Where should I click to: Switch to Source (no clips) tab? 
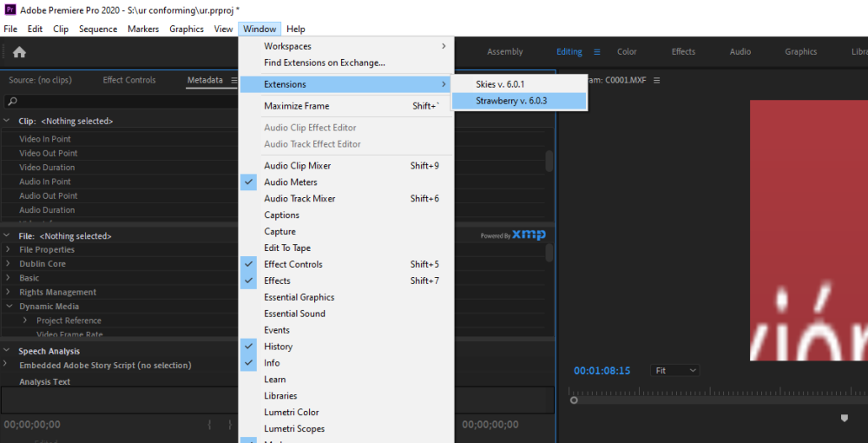click(x=40, y=80)
